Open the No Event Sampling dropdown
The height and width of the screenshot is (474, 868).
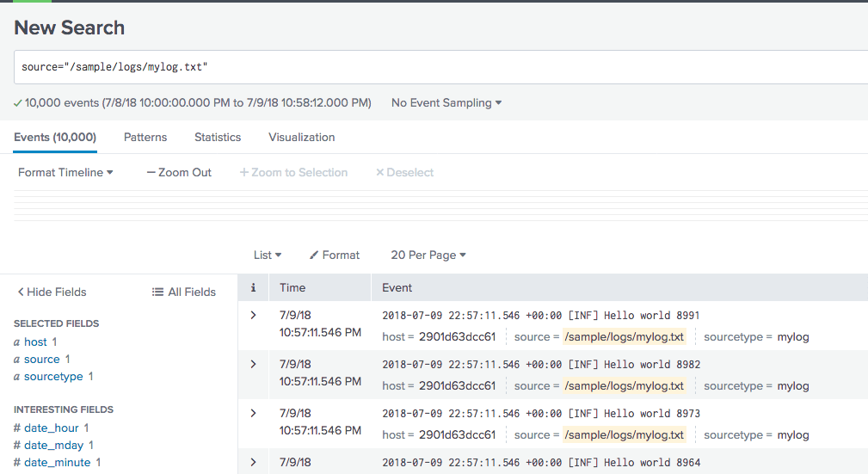(x=446, y=103)
